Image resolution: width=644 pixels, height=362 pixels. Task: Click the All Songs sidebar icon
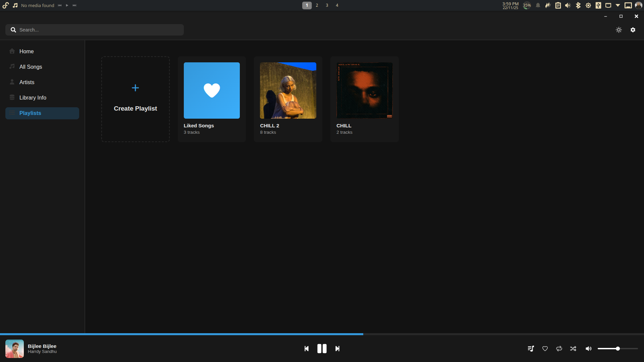point(12,67)
